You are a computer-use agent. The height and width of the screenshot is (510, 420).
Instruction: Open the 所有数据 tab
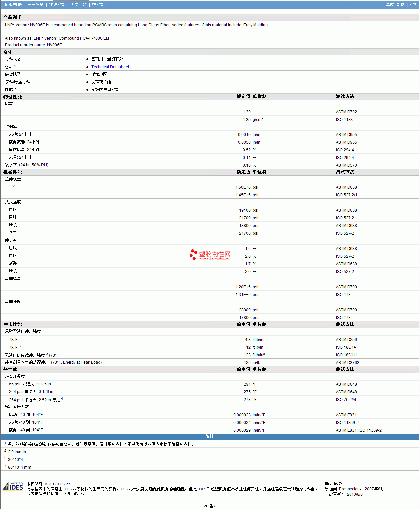tap(13, 5)
